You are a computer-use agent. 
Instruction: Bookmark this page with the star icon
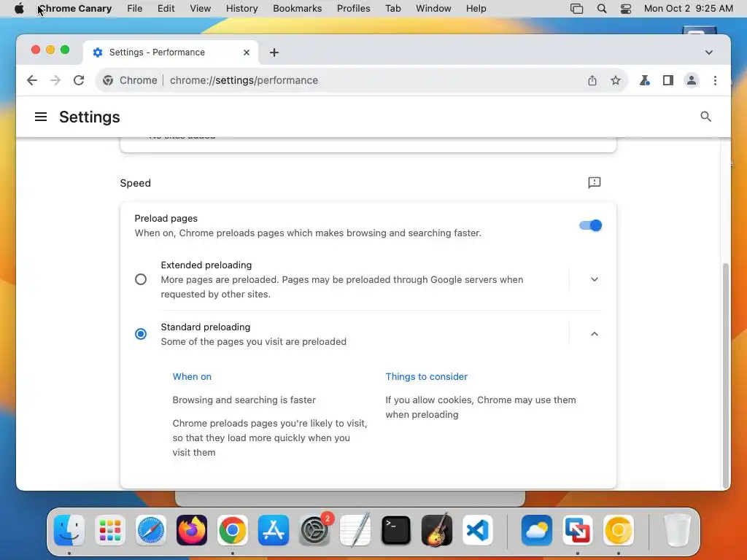click(x=616, y=80)
